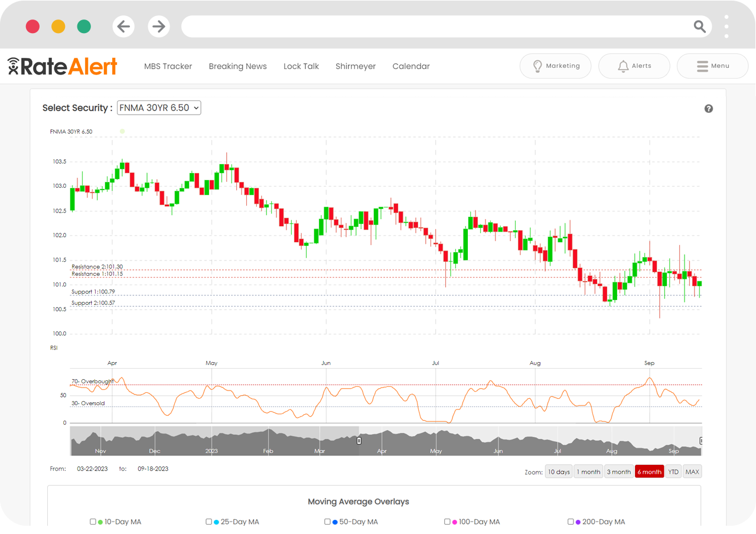
Task: Click the Alerts bell icon
Action: [x=623, y=66]
